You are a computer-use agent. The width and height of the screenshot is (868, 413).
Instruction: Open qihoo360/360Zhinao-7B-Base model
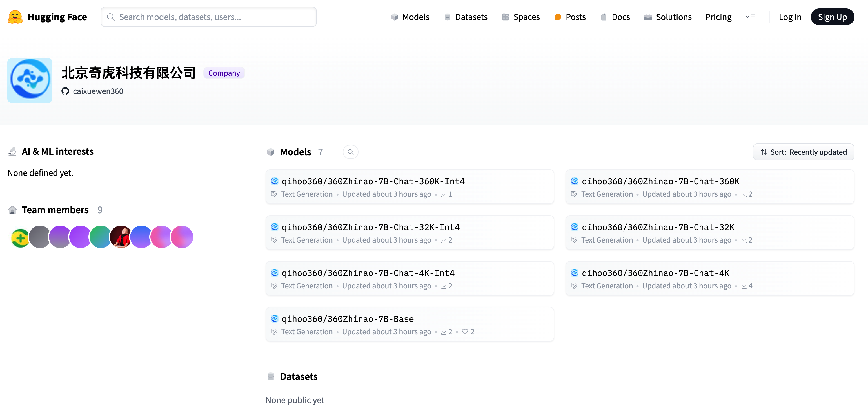point(410,324)
